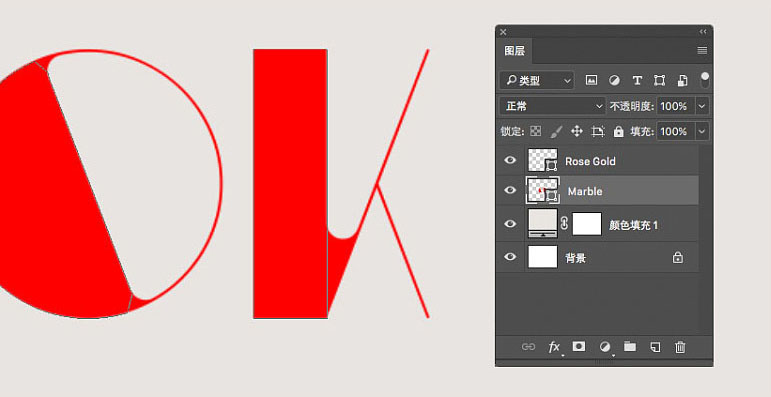Create a new group folder icon
This screenshot has height=397, width=771.
pyautogui.click(x=630, y=346)
